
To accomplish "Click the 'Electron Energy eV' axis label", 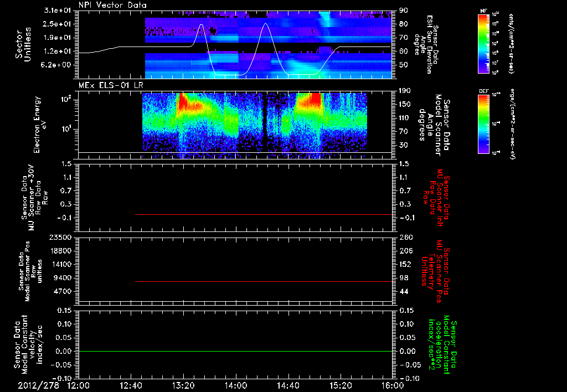I will pos(40,125).
